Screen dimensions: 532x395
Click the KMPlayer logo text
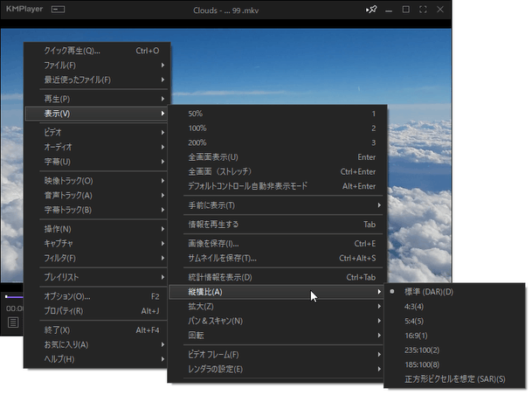(x=24, y=10)
